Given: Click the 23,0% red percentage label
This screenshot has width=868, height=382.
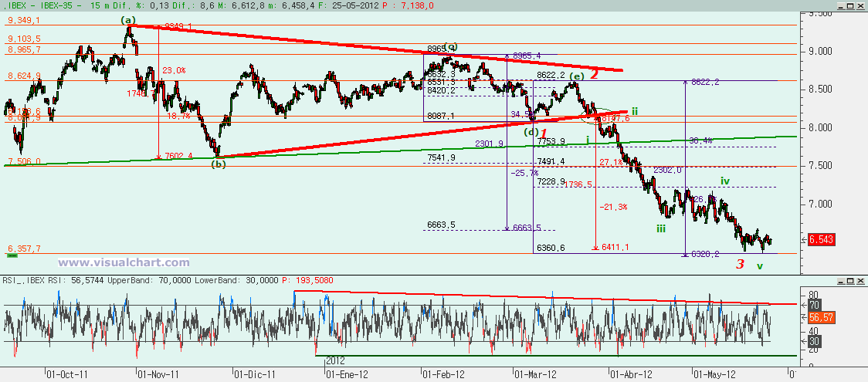Looking at the screenshot, I should [174, 71].
